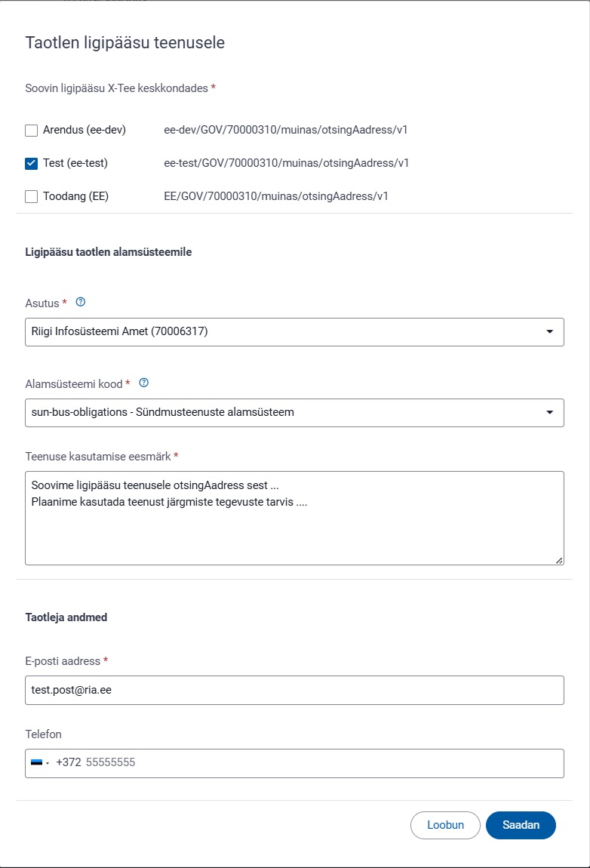Click the +372 country code prefix
This screenshot has height=868, width=590.
(x=68, y=763)
